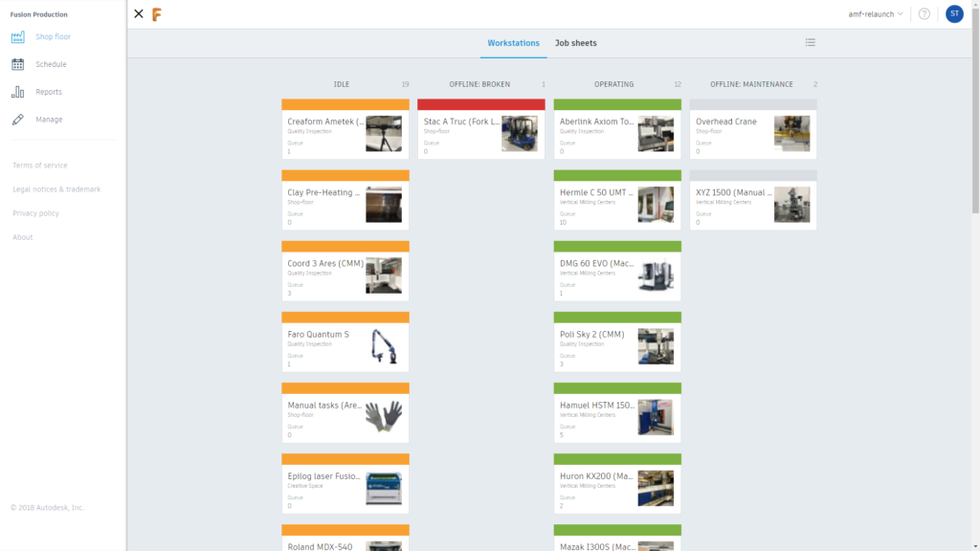The height and width of the screenshot is (551, 980).
Task: Click the OPERATING column header
Action: [613, 84]
